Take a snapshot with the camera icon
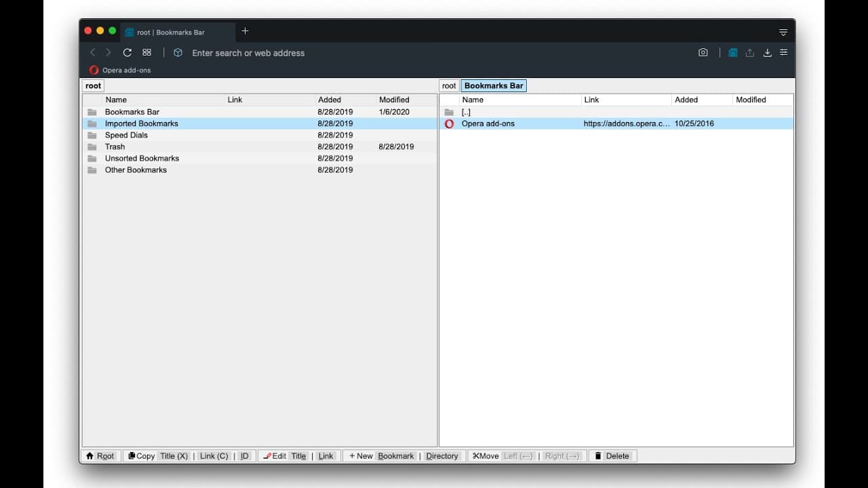Viewport: 868px width, 488px height. click(703, 52)
